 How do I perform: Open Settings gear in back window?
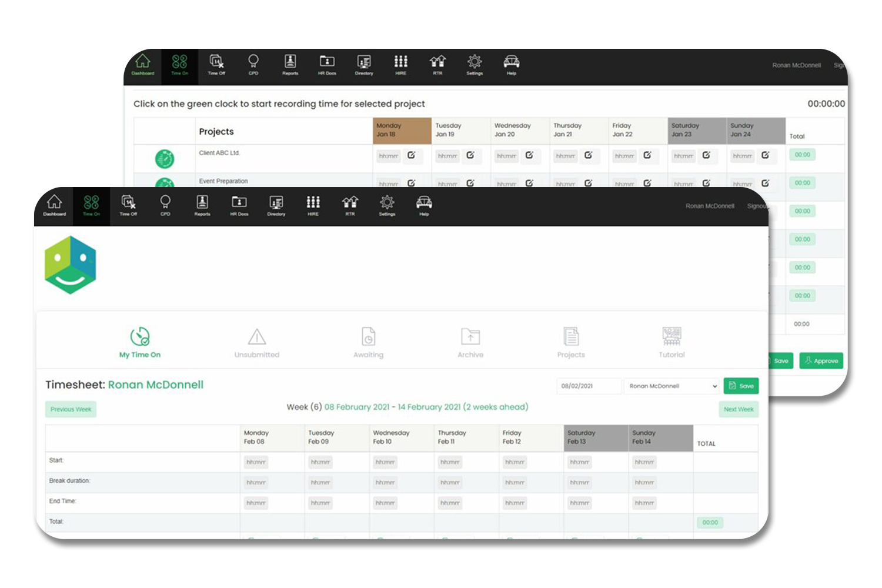pyautogui.click(x=475, y=65)
